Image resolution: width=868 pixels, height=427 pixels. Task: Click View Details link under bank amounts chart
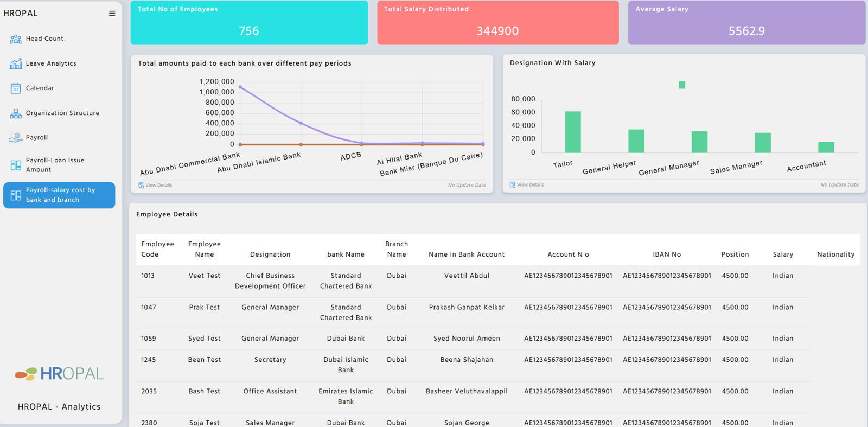click(x=158, y=186)
